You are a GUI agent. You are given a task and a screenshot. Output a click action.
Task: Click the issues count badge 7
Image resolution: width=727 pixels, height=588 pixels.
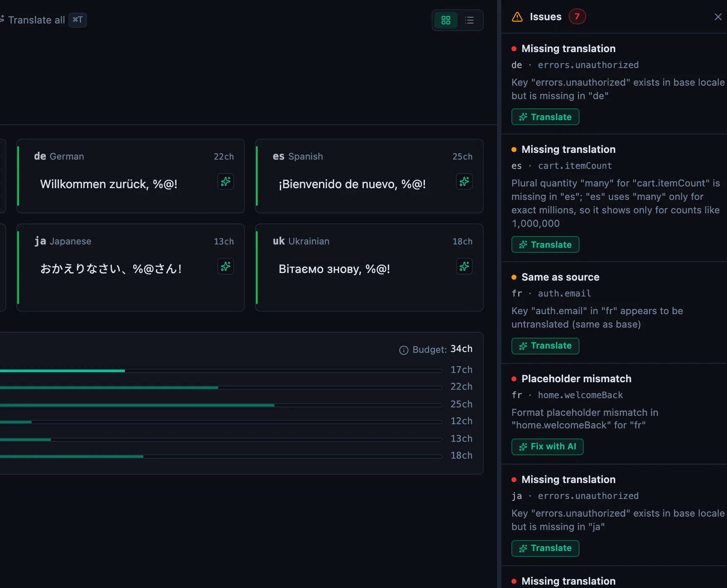click(577, 16)
